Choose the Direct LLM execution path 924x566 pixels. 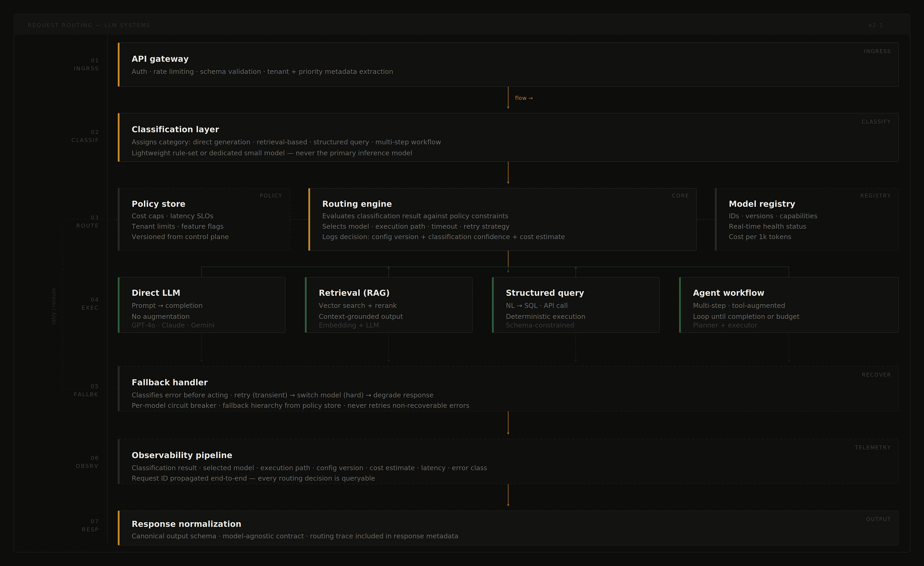(x=202, y=305)
